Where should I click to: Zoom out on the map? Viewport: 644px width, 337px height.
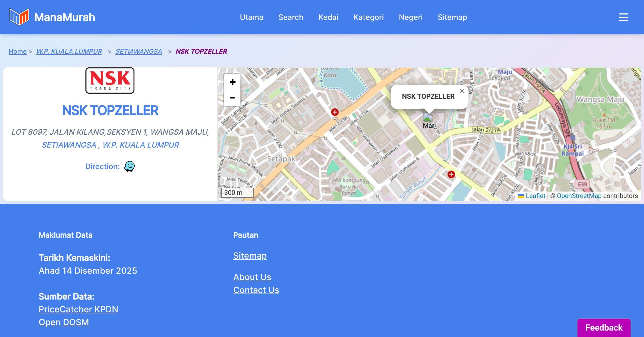tap(232, 98)
